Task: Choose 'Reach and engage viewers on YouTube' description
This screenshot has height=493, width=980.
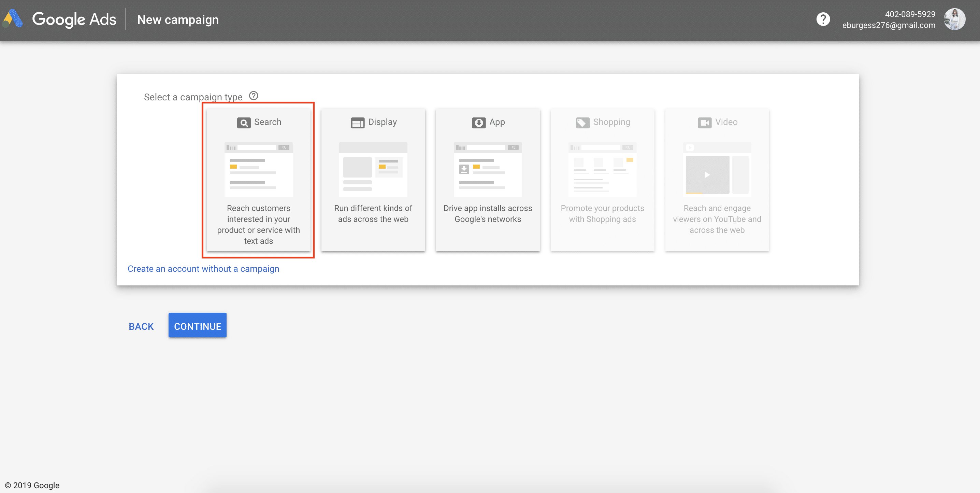Action: pos(717,219)
